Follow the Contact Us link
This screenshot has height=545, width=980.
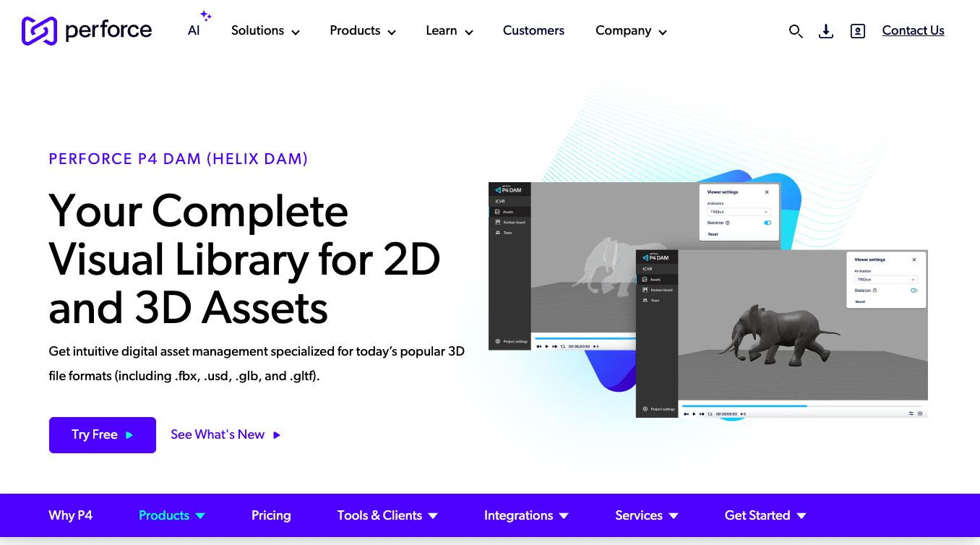tap(914, 30)
